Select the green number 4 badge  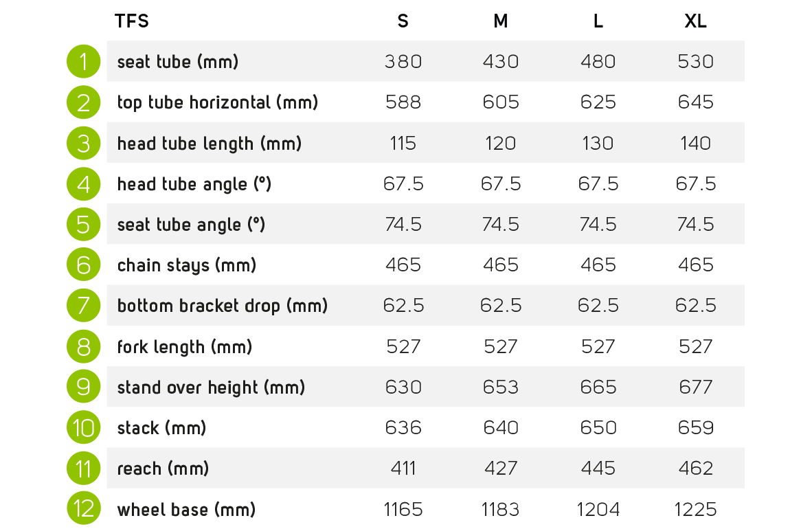pos(84,184)
